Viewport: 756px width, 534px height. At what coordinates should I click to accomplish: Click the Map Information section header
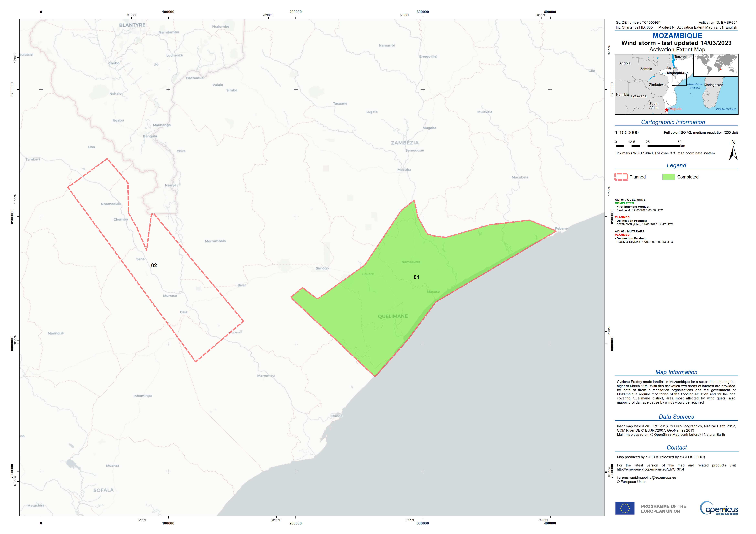(x=676, y=372)
